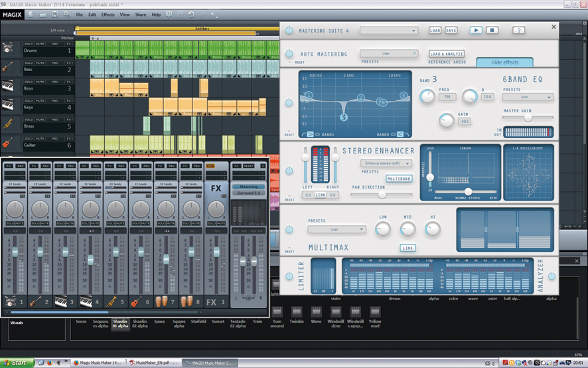Stop playback in the Mastering Suite
588x368 pixels.
pyautogui.click(x=492, y=31)
